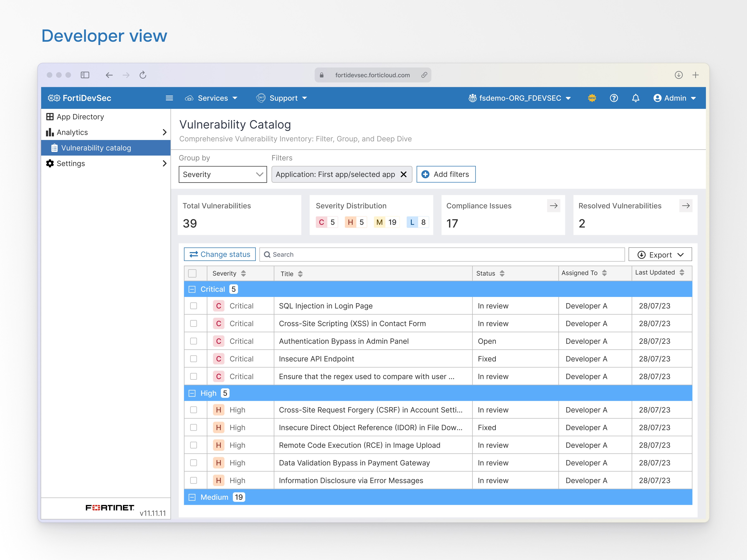747x560 pixels.
Task: Click the Add filters button
Action: click(446, 174)
